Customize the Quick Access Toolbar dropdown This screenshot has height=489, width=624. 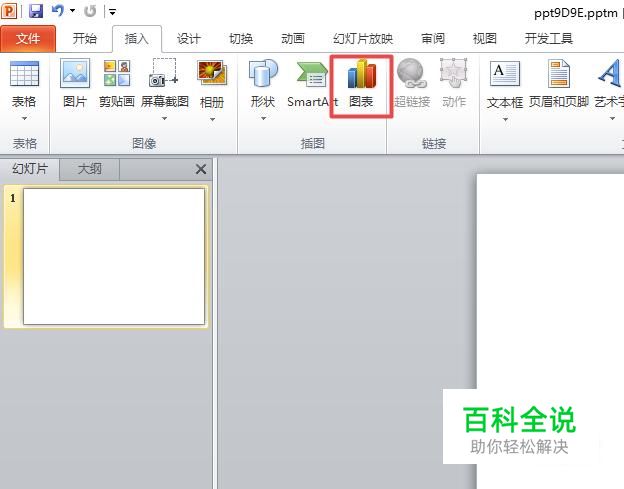[x=113, y=12]
